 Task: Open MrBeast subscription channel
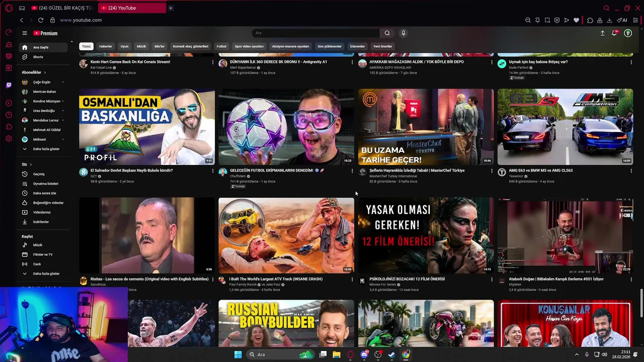click(43, 139)
